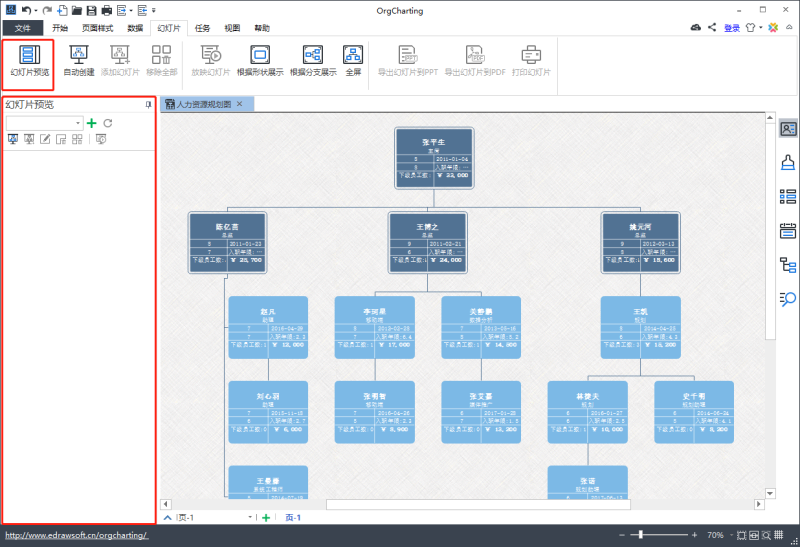Click 自动创建 to auto-create slides
Screen dimensions: 800x547
pyautogui.click(x=79, y=61)
